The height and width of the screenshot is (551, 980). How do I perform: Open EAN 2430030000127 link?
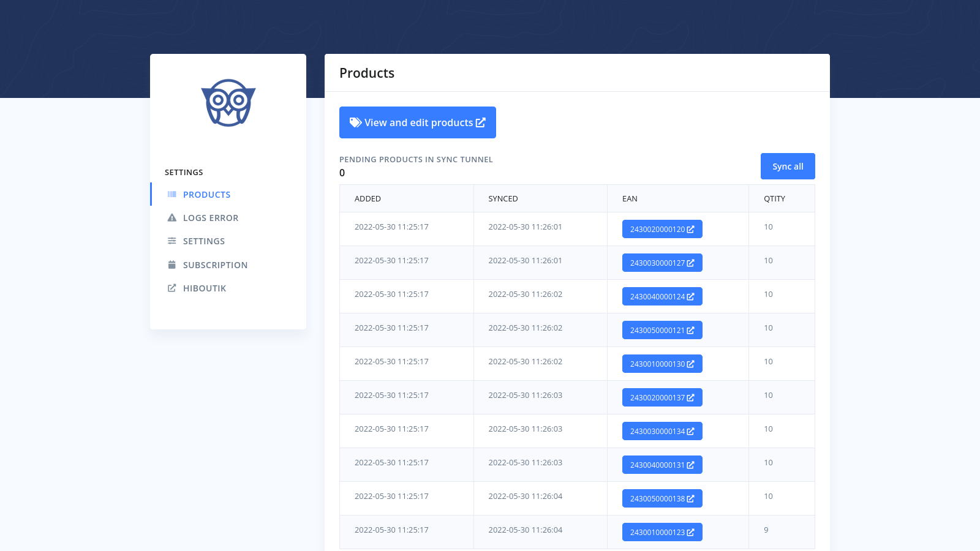[x=662, y=263]
